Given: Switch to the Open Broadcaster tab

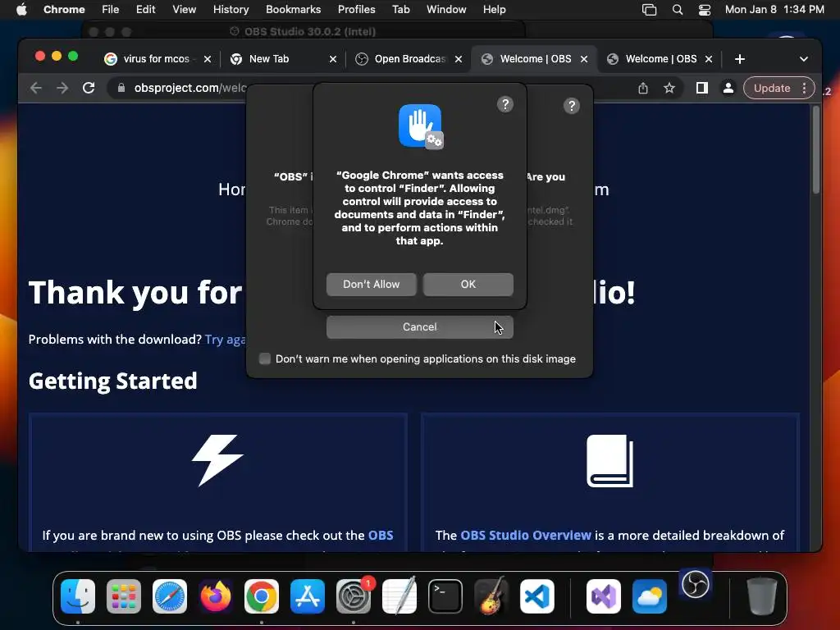Looking at the screenshot, I should pyautogui.click(x=410, y=59).
